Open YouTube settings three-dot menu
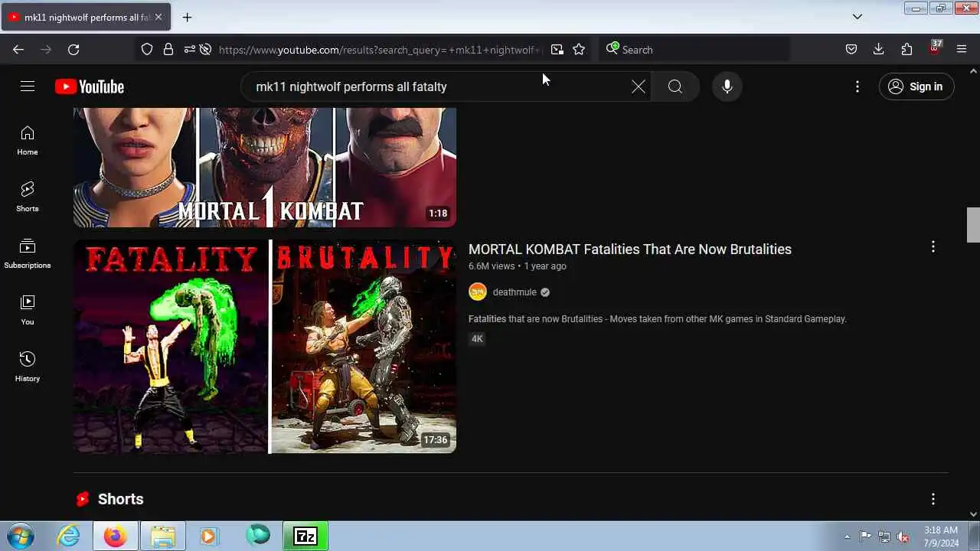The image size is (980, 551). [x=857, y=86]
